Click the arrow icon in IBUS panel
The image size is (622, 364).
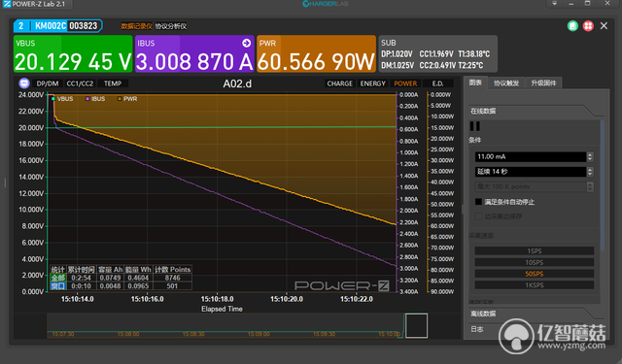(246, 43)
